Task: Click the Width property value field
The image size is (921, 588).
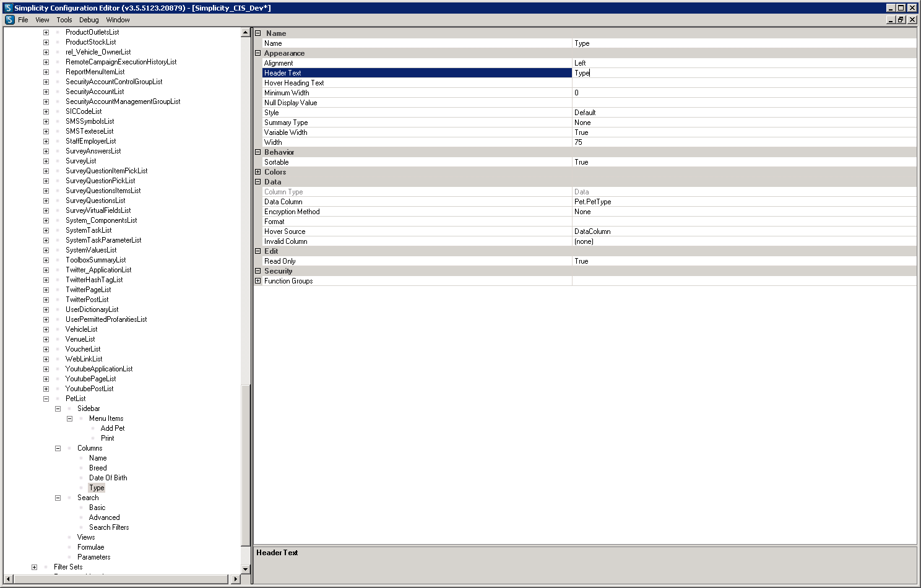Action: click(x=743, y=142)
